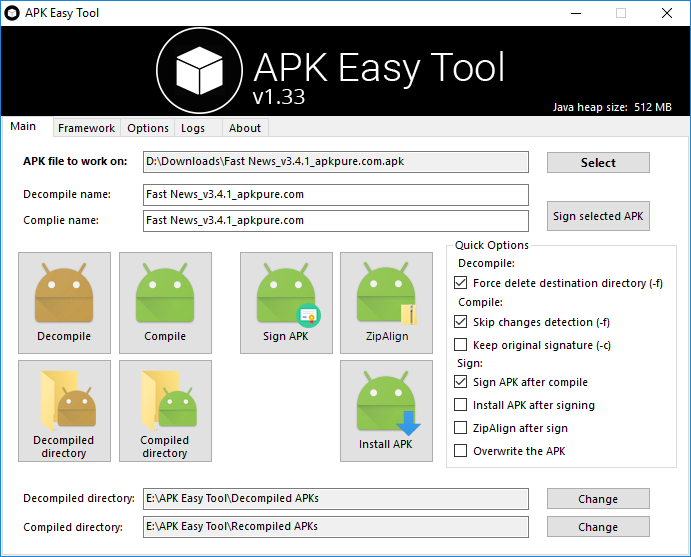Click the v1.33 version label
The image size is (691, 557).
(x=279, y=97)
